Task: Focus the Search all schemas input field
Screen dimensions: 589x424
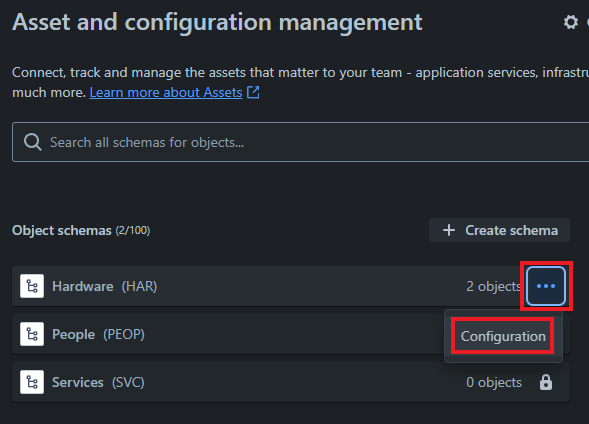Action: [x=301, y=142]
